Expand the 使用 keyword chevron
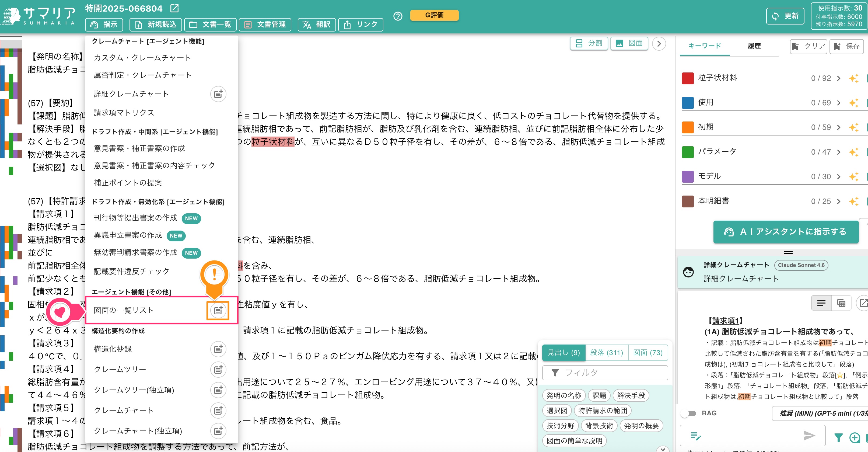The height and width of the screenshot is (452, 868). click(839, 103)
